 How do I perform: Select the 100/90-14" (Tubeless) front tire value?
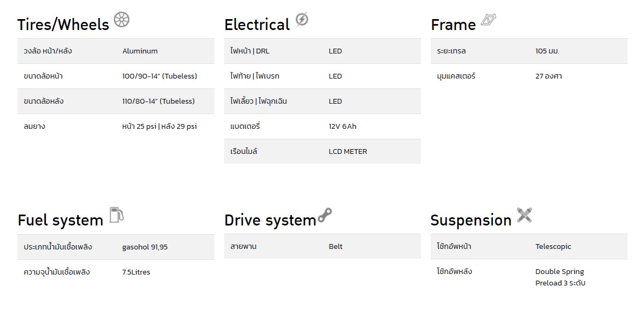pyautogui.click(x=160, y=76)
